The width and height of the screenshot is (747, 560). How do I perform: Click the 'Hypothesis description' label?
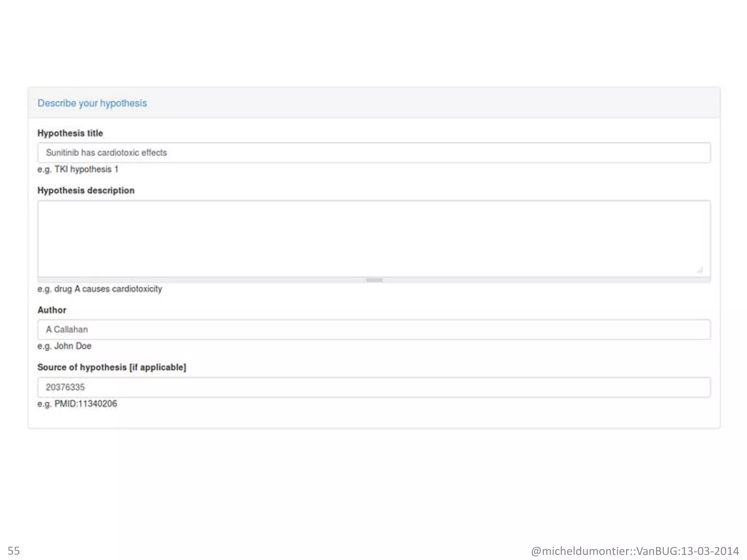[86, 190]
